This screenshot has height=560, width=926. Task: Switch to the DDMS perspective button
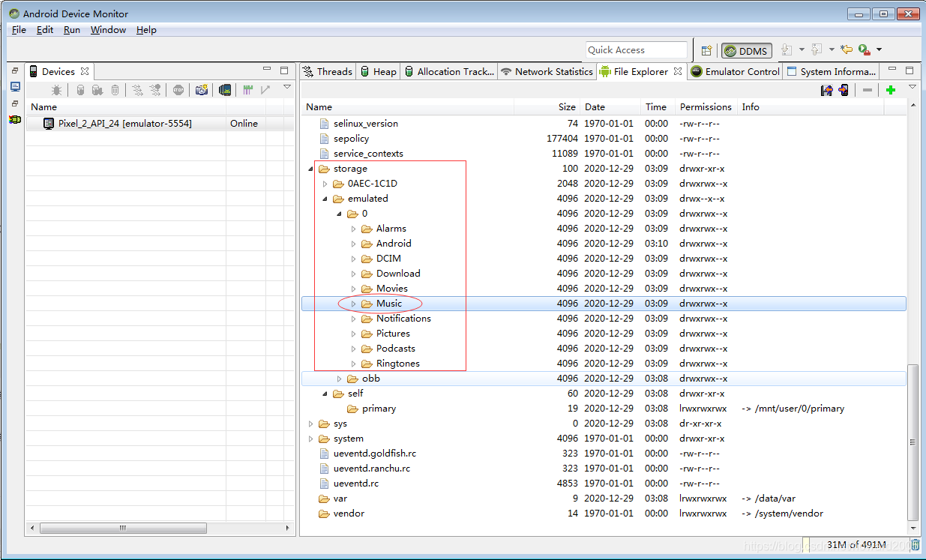(746, 50)
